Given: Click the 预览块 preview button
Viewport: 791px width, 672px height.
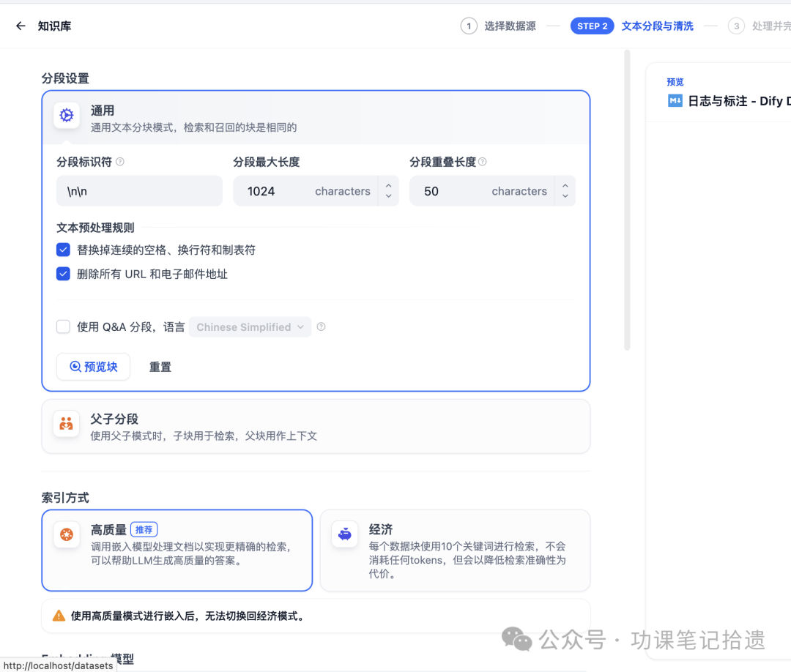Looking at the screenshot, I should coord(93,366).
